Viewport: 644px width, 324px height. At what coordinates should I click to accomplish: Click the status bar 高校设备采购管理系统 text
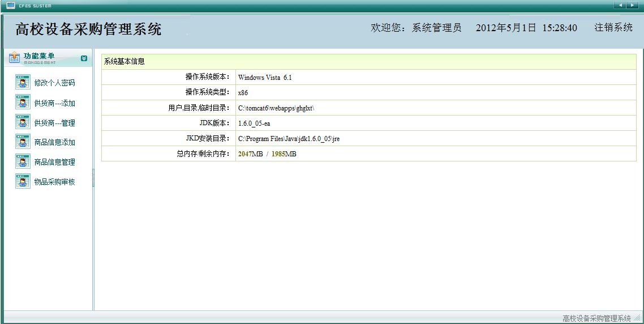point(597,319)
